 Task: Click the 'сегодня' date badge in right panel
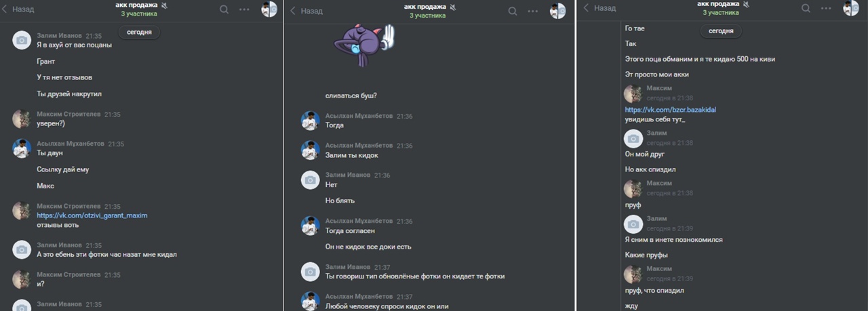[x=721, y=31]
